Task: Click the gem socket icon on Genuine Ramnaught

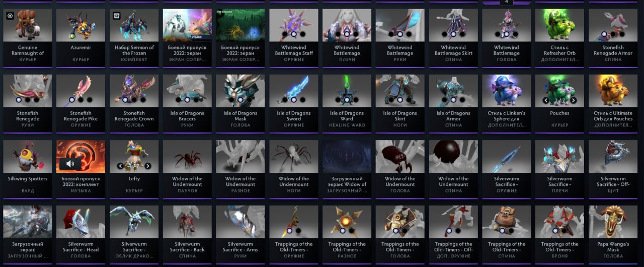Action: (10, 16)
